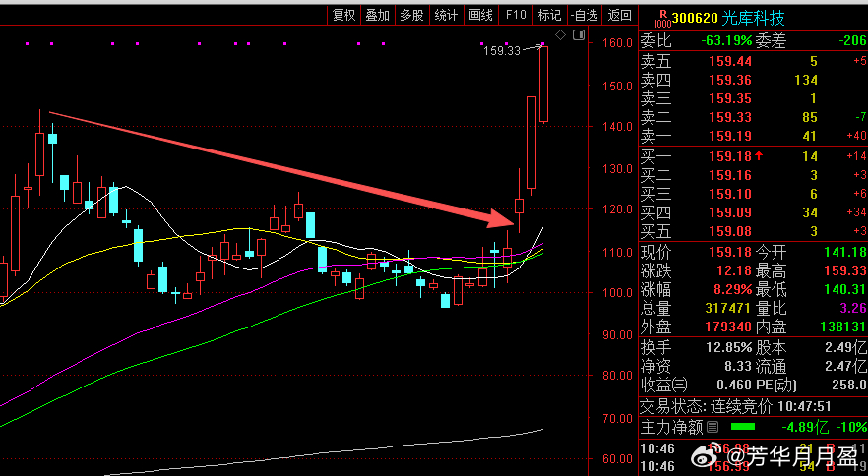
Task: Click the diamond icon above the chart
Action: (560, 35)
